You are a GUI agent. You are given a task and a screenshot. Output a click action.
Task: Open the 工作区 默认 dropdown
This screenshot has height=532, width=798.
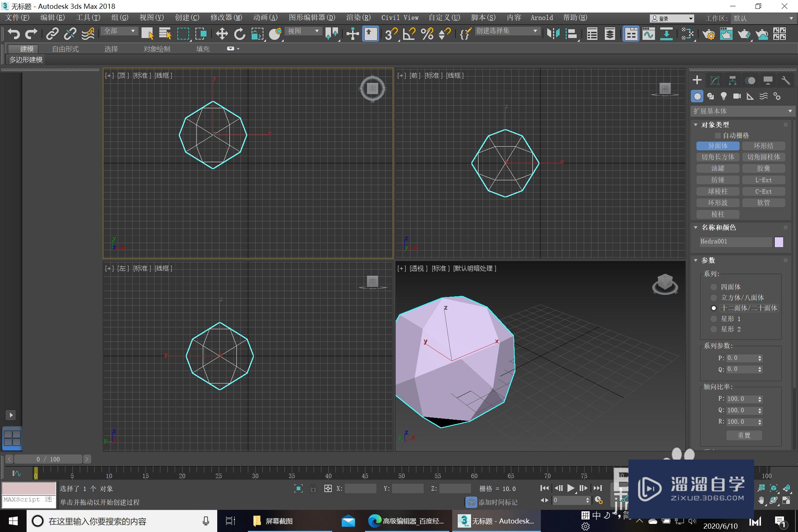click(763, 18)
